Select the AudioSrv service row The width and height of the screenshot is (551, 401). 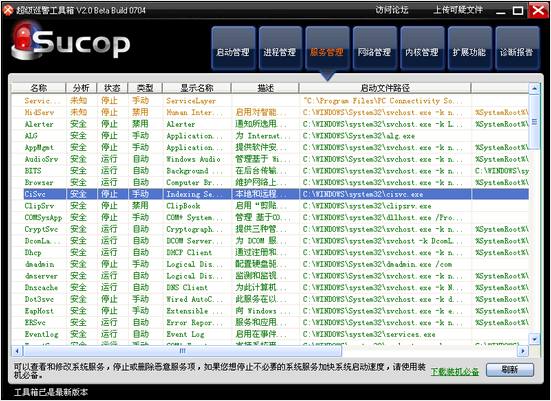[x=270, y=159]
